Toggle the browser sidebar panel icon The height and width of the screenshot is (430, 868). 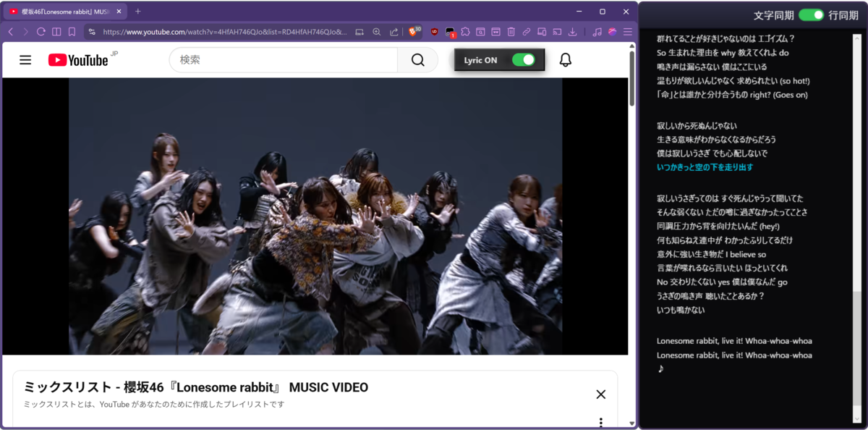tap(56, 32)
